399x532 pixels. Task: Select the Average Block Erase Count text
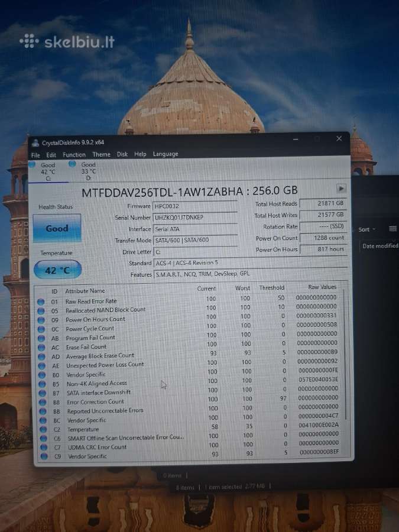pos(100,356)
